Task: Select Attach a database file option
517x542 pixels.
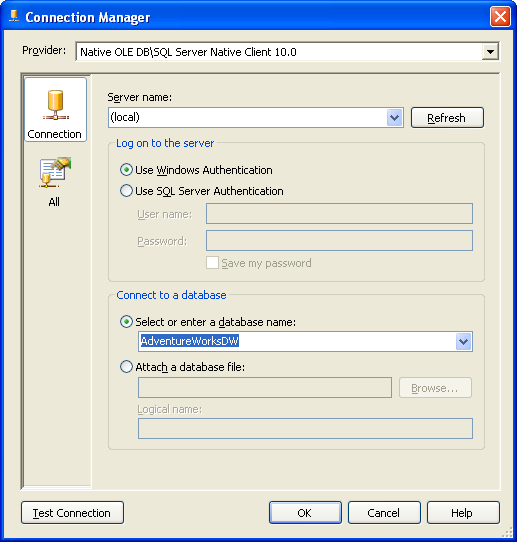Action: [126, 367]
